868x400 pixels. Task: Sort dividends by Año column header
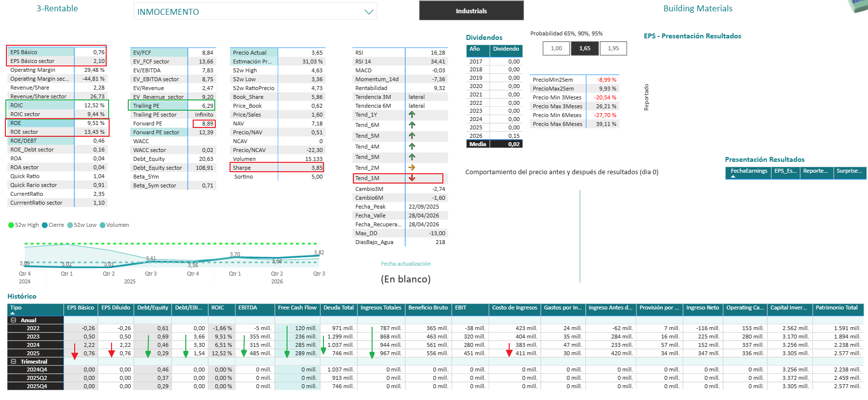coord(478,51)
